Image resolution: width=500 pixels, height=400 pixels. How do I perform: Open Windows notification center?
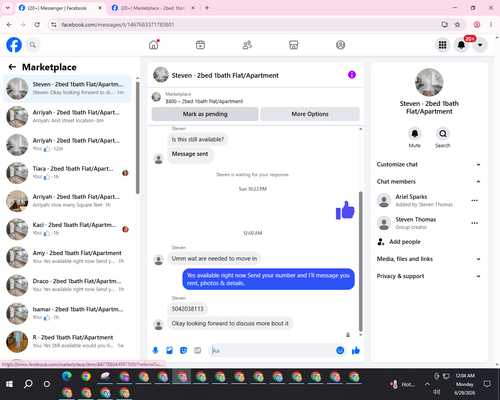pyautogui.click(x=487, y=384)
